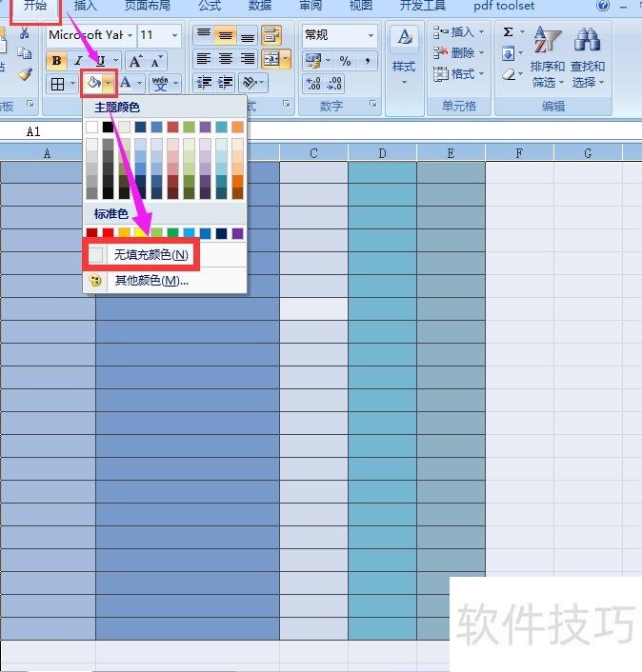Viewport: 642px width, 672px height.
Task: Switch to the pdf toolset tab
Action: pyautogui.click(x=504, y=6)
